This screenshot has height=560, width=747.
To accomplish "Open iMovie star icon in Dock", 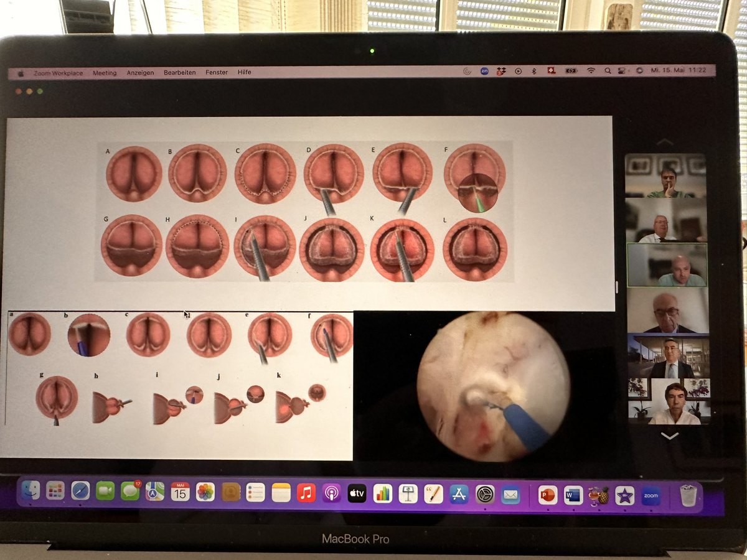I will (624, 495).
